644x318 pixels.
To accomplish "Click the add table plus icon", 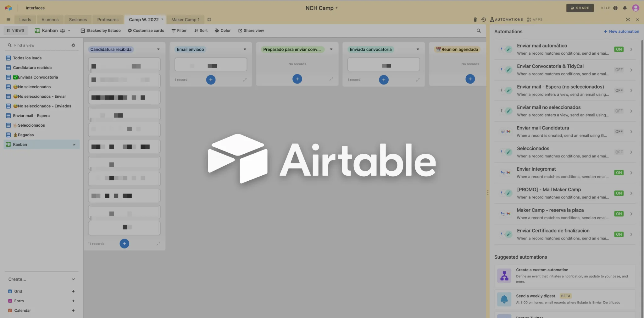I will (209, 19).
